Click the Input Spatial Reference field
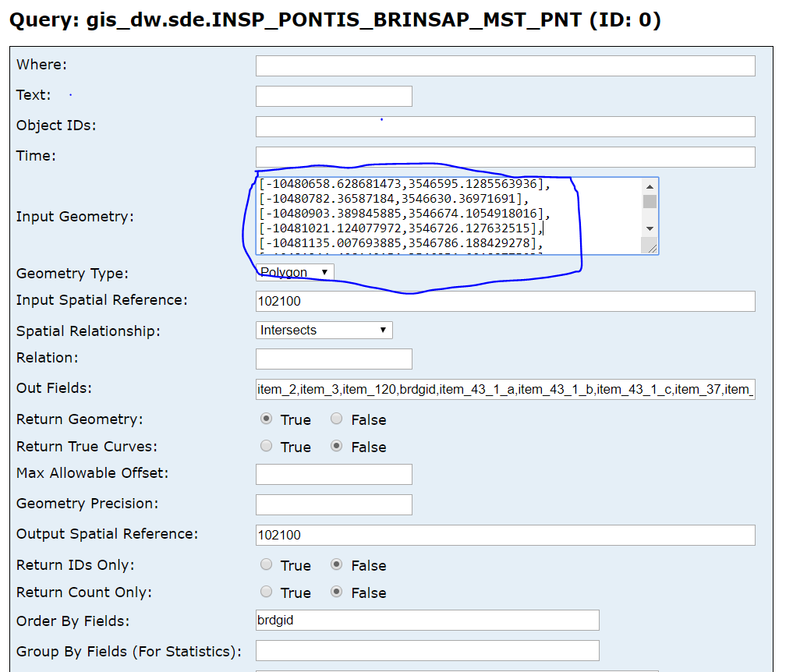Image resolution: width=800 pixels, height=672 pixels. pyautogui.click(x=505, y=301)
